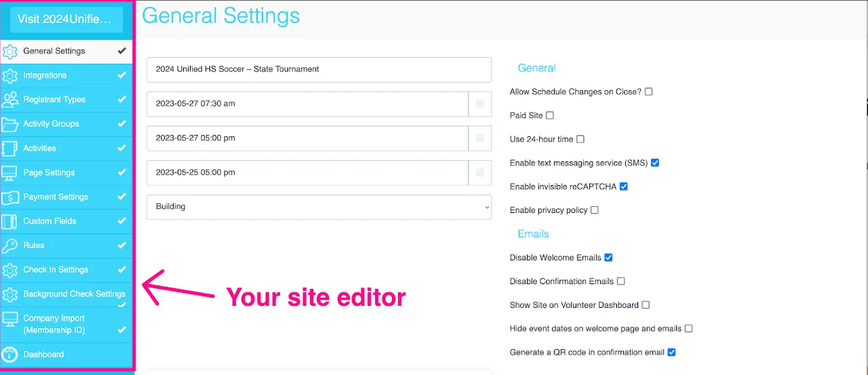The height and width of the screenshot is (375, 868).
Task: Click the 2023-05-25 05:00 pm date field
Action: pos(308,173)
